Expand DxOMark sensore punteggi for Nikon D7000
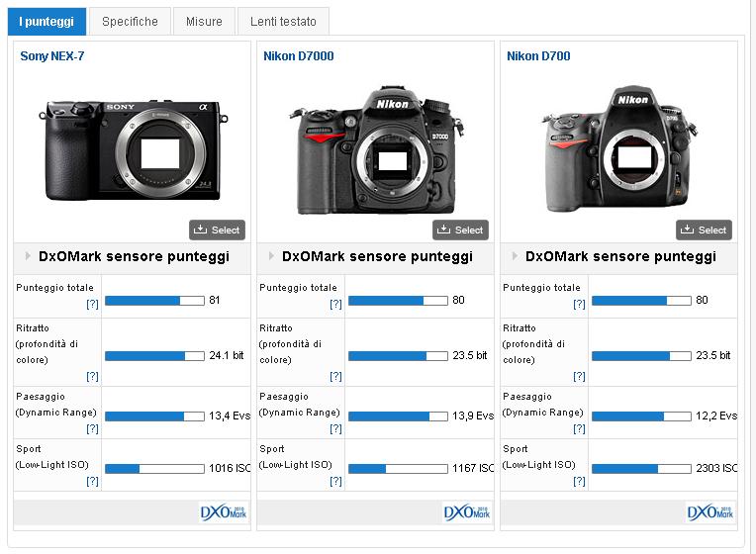756x554 pixels. [x=376, y=257]
